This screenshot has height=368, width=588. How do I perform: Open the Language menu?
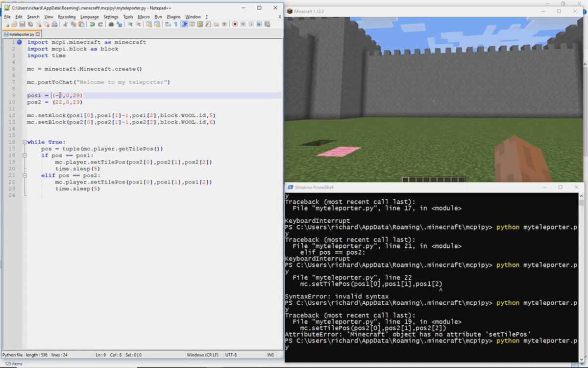point(90,16)
